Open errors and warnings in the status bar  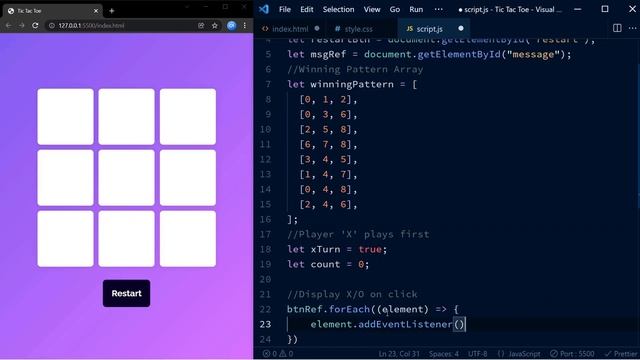click(x=278, y=353)
